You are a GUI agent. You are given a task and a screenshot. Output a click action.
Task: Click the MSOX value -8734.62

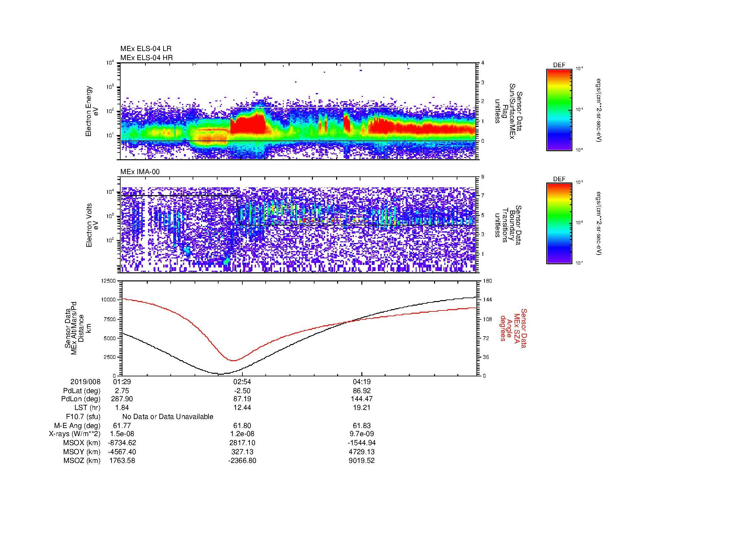tap(122, 443)
